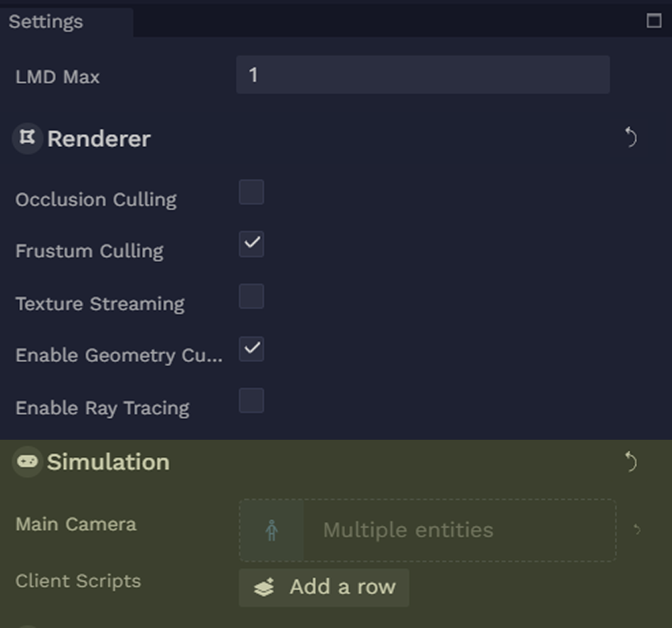The width and height of the screenshot is (672, 628).
Task: Open the Main Camera entity picker
Action: click(x=427, y=531)
